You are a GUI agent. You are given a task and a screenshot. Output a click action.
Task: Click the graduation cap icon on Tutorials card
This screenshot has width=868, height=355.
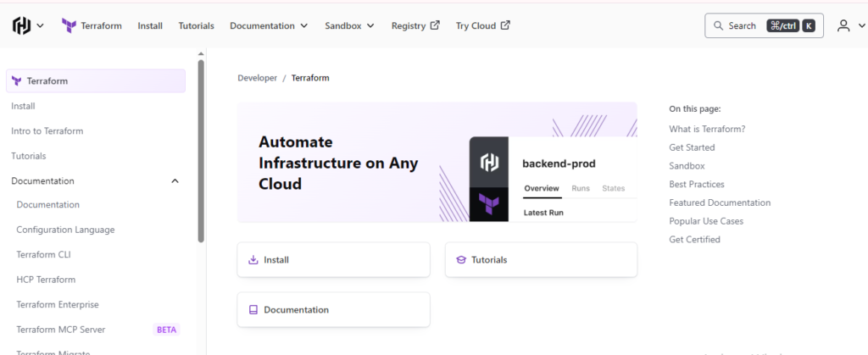pos(461,260)
